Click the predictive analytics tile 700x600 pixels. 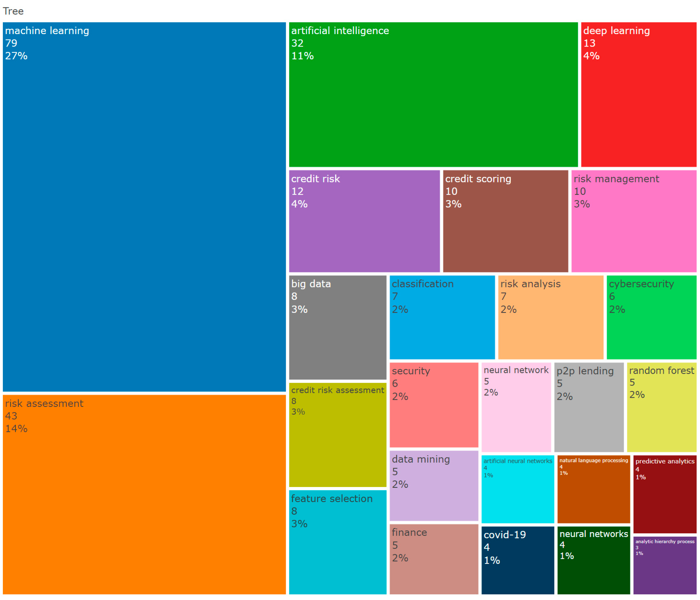pyautogui.click(x=665, y=494)
